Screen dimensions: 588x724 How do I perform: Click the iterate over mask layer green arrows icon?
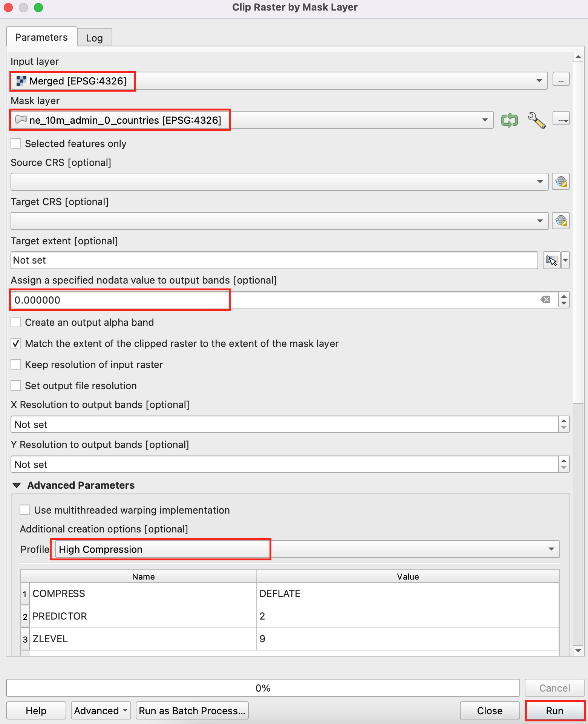click(x=509, y=120)
